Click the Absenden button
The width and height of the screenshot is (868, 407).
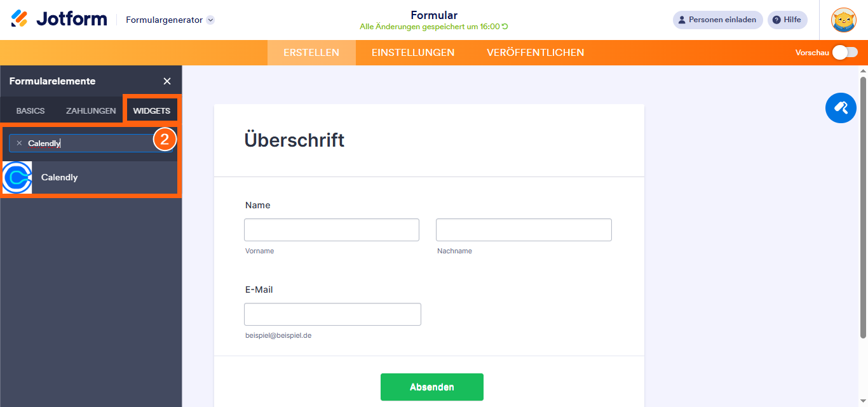431,387
